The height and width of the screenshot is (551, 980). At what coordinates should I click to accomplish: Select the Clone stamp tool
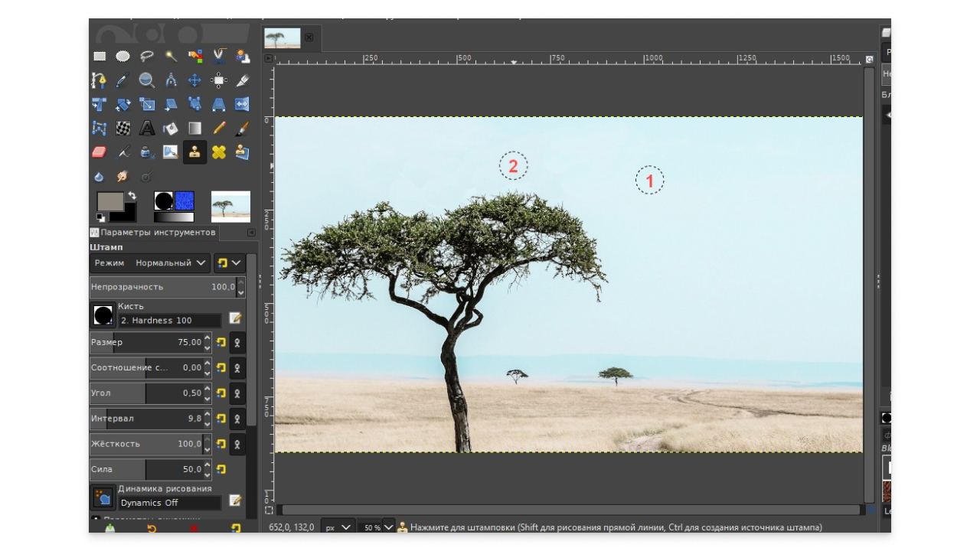click(x=194, y=152)
